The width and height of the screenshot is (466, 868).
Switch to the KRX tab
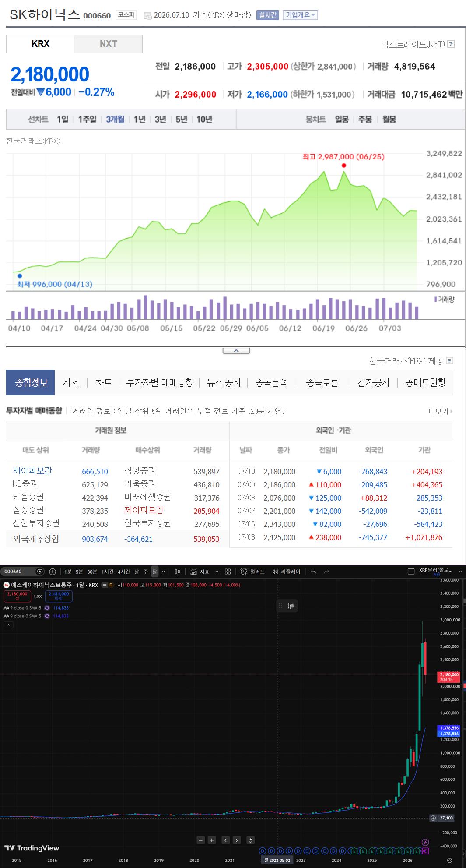point(40,44)
